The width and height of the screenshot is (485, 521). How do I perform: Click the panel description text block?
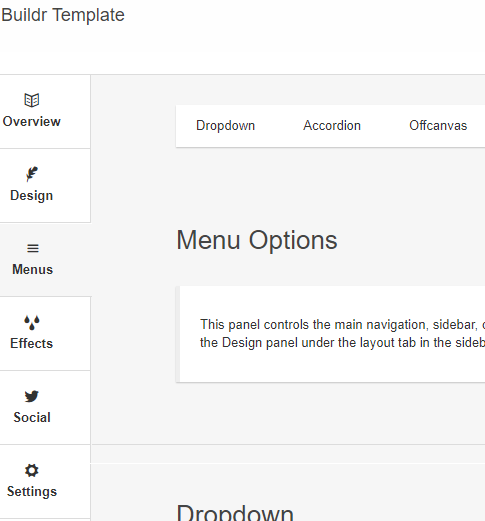(342, 333)
